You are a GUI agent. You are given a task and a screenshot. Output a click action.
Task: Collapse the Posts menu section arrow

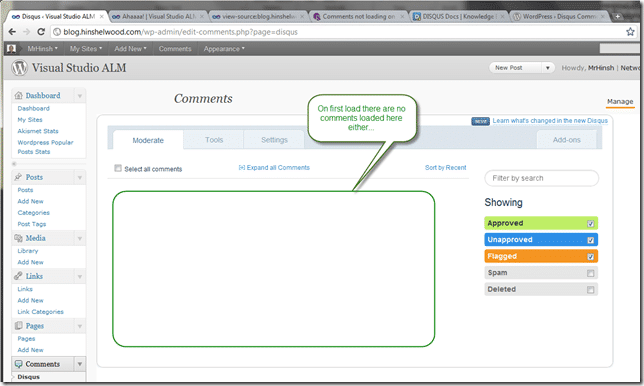point(80,178)
